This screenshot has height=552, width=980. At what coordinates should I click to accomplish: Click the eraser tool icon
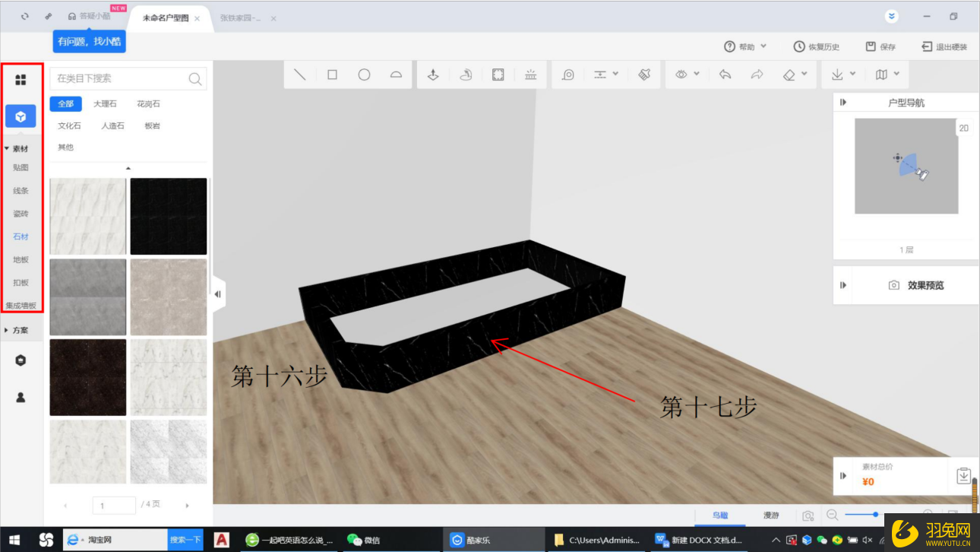point(789,75)
